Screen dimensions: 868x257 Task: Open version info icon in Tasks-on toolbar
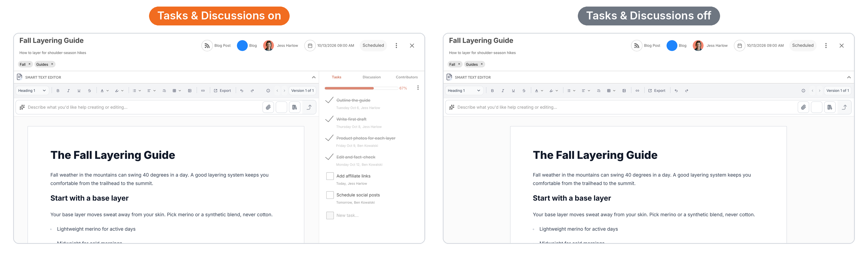268,90
